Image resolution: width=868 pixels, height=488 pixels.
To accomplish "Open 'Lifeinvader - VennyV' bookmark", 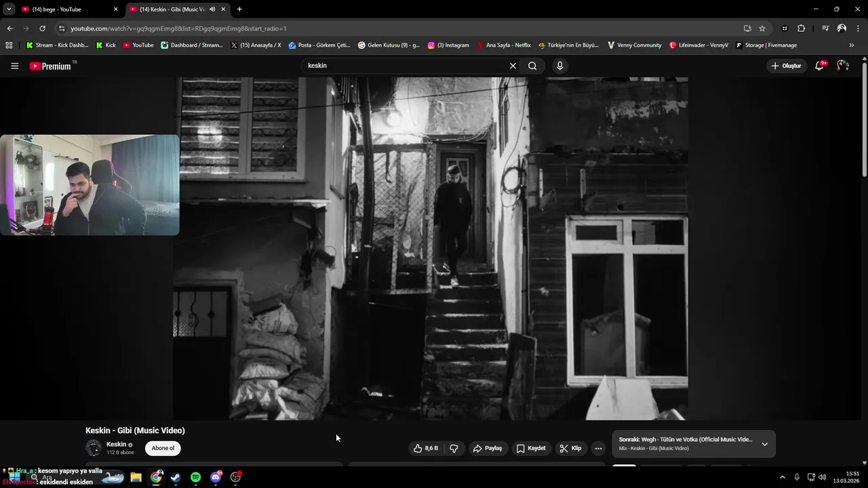I will [699, 45].
